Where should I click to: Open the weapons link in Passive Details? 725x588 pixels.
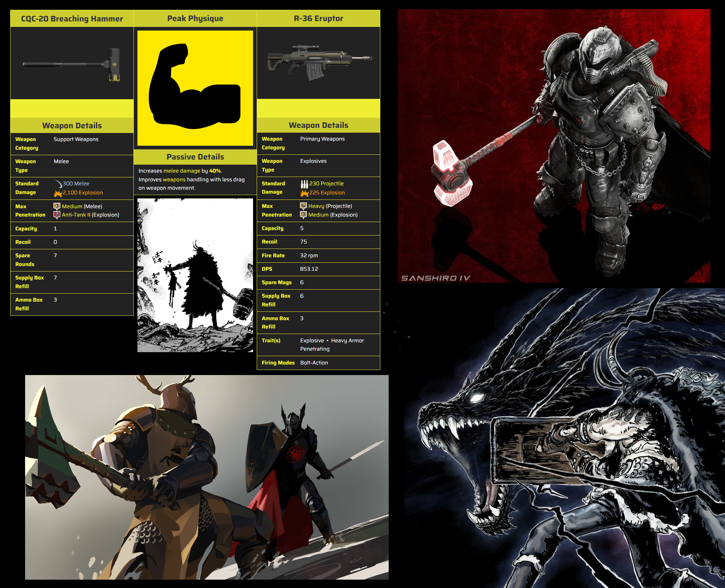pyautogui.click(x=174, y=180)
